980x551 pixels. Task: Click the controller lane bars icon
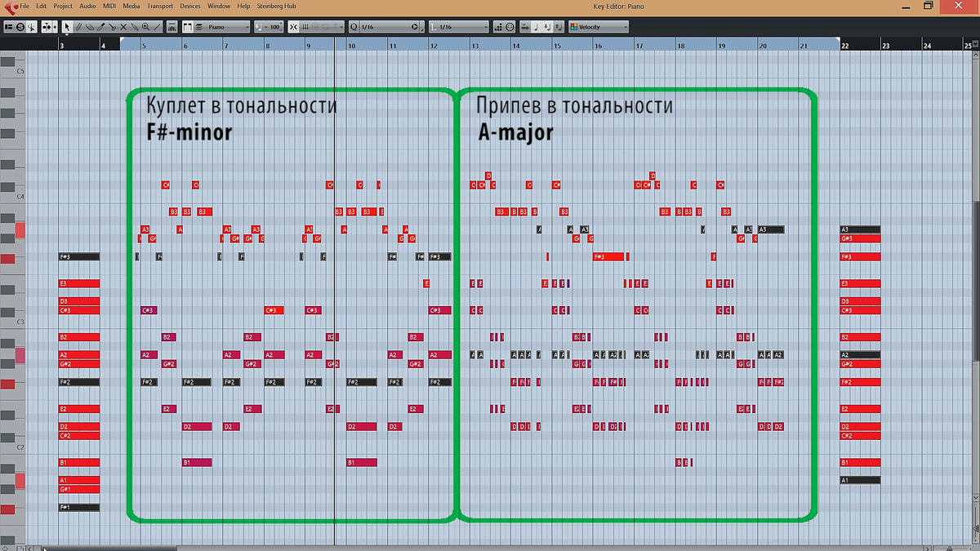(x=171, y=27)
